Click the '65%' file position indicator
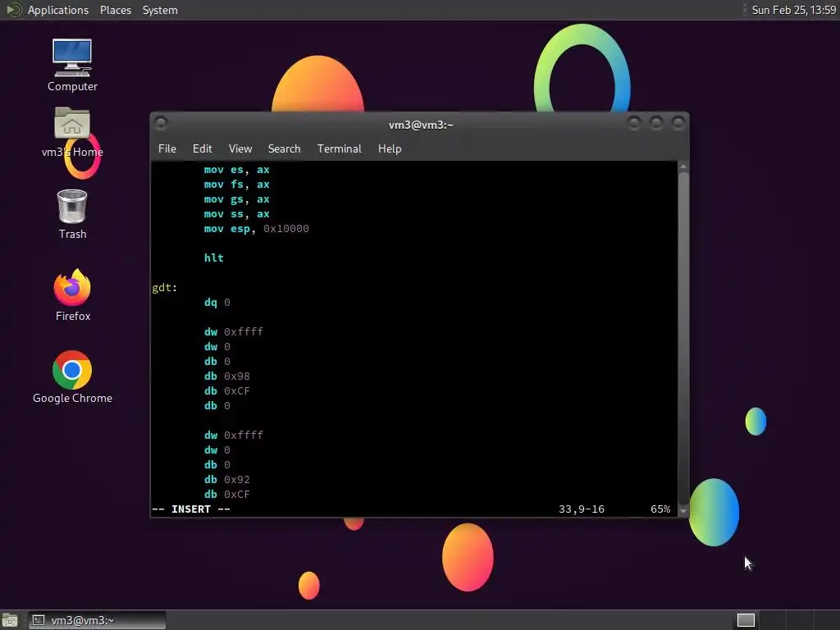The width and height of the screenshot is (840, 630). pos(660,509)
